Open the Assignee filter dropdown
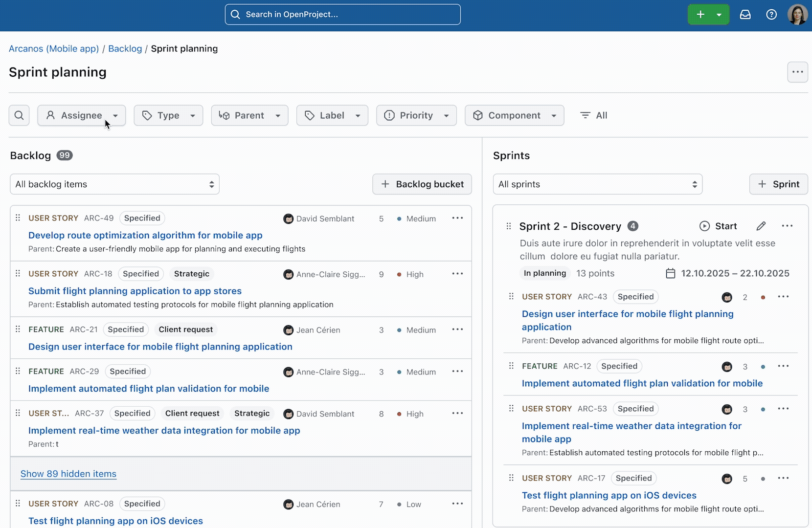The height and width of the screenshot is (528, 812). point(81,115)
